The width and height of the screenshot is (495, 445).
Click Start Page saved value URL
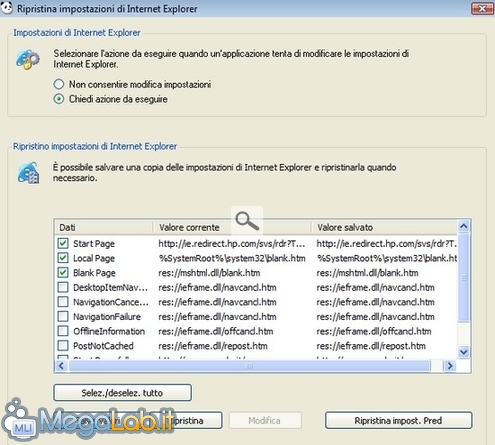(x=387, y=244)
